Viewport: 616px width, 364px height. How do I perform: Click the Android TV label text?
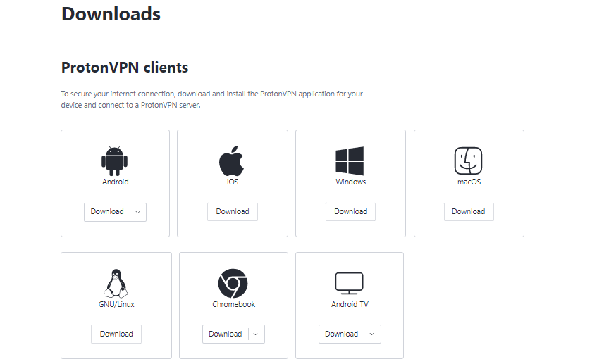tap(350, 304)
